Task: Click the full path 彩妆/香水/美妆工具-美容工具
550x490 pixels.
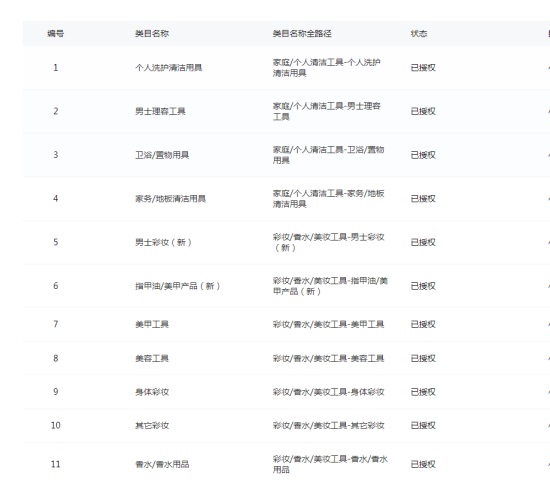Action: (328, 358)
